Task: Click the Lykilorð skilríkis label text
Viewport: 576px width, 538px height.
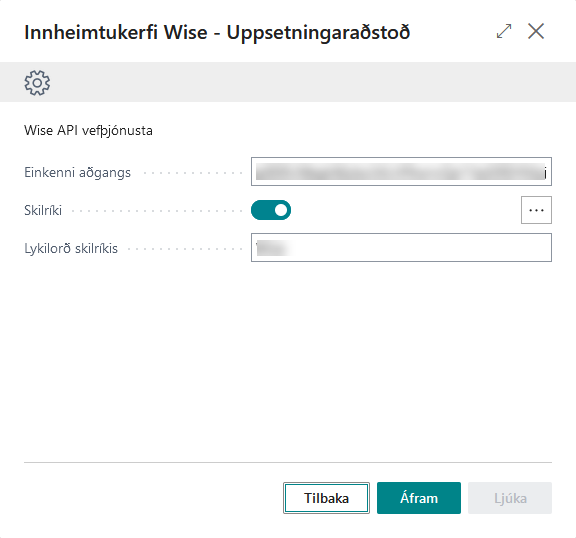Action: 71,249
